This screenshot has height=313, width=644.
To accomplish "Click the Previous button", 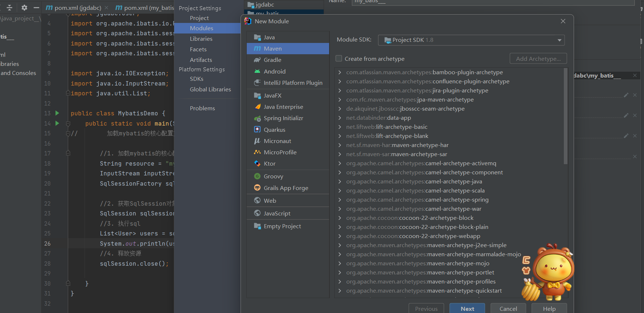I will pos(426,308).
